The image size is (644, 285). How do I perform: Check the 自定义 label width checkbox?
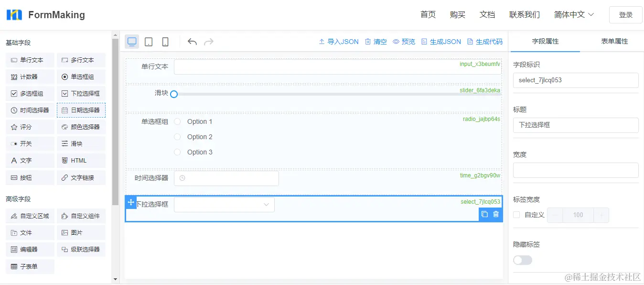516,215
